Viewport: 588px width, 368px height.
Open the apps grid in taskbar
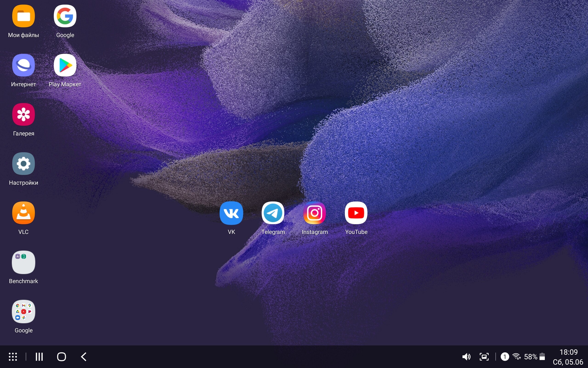pos(13,357)
